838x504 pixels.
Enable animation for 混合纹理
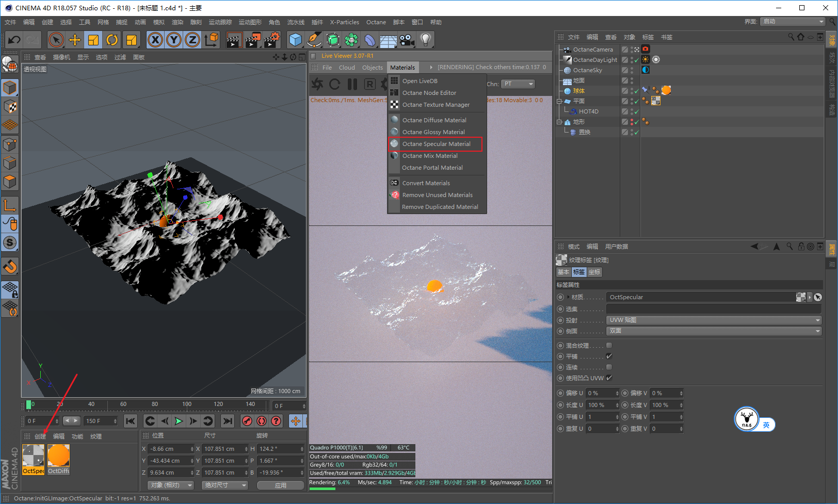coord(560,345)
